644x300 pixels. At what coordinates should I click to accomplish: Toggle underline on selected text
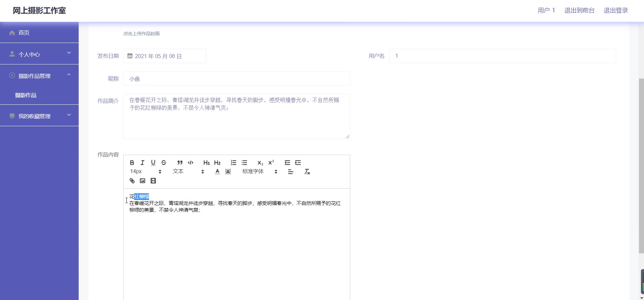(153, 163)
